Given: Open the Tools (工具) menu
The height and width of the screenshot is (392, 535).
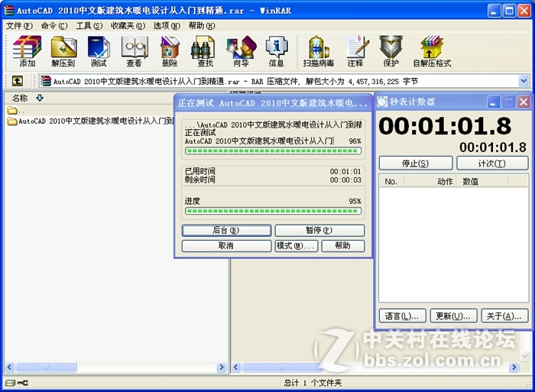Looking at the screenshot, I should 89,25.
